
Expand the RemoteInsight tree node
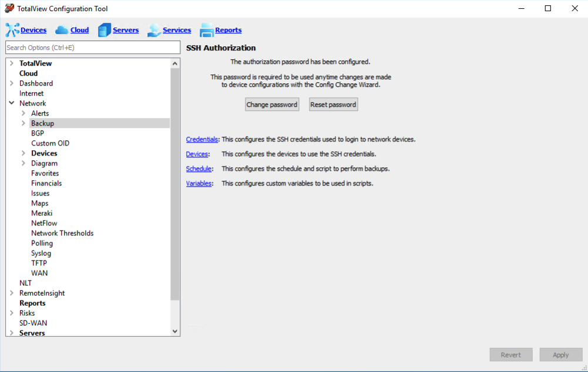(12, 293)
